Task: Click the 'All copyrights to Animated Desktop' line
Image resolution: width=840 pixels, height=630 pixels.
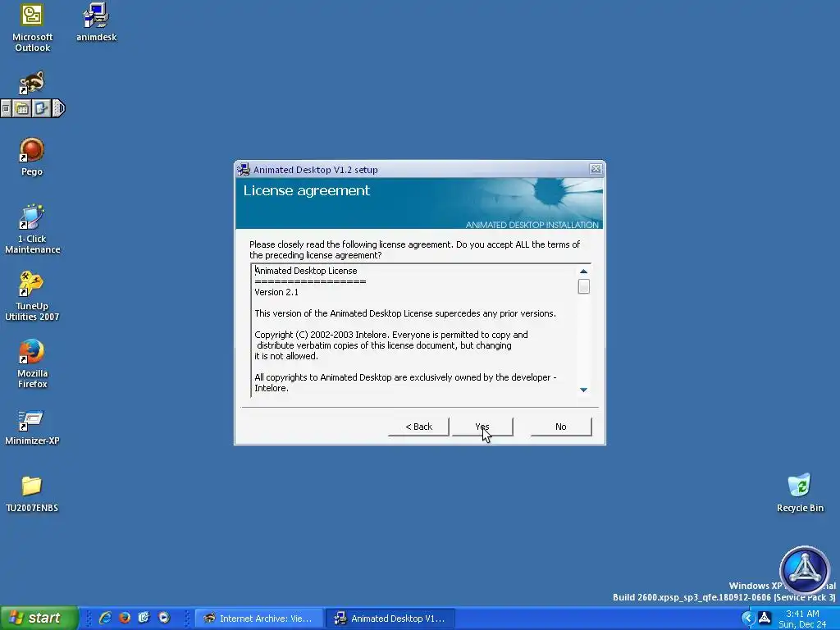Action: coord(405,377)
